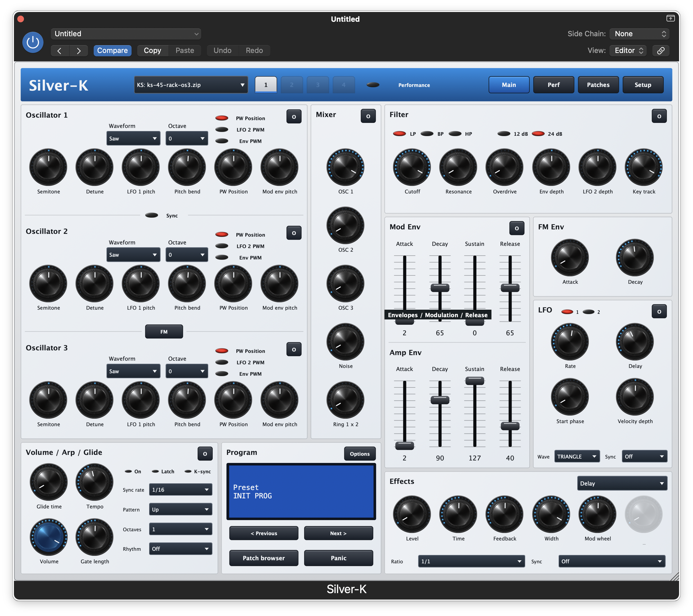Click the FM button between oscillators
This screenshot has width=693, height=616.
(x=164, y=332)
